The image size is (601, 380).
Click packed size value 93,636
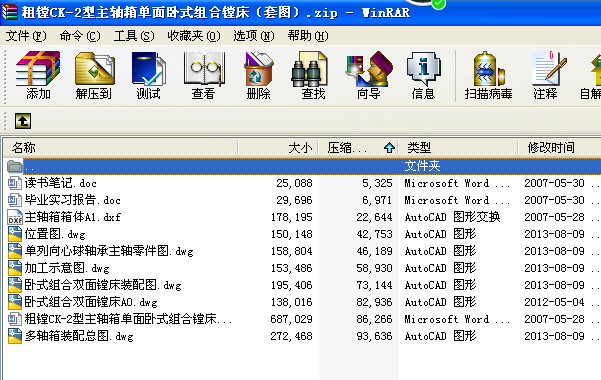point(374,336)
